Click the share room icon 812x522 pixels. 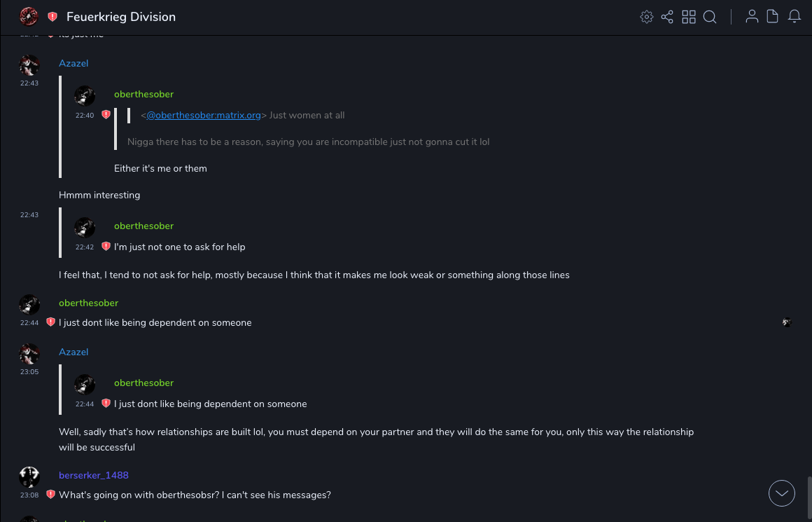(x=667, y=17)
